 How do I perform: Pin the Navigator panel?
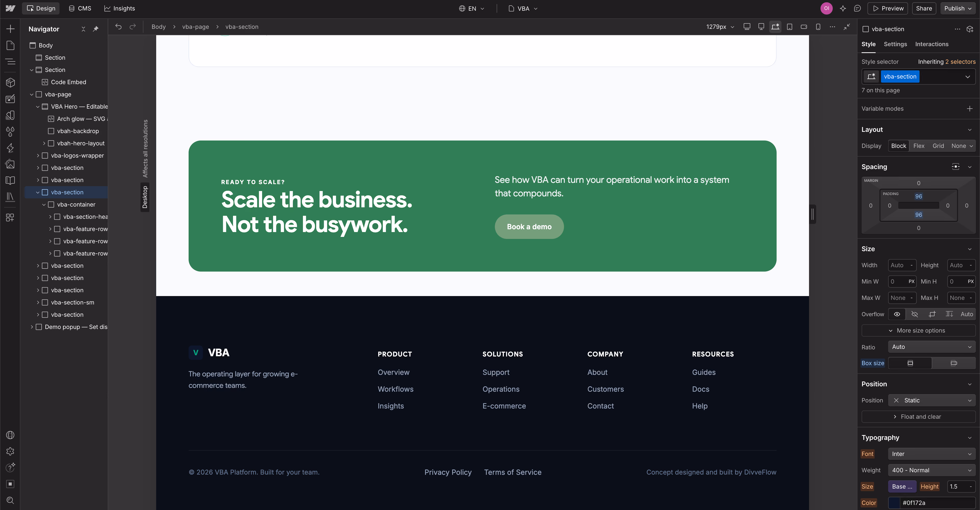pyautogui.click(x=96, y=29)
